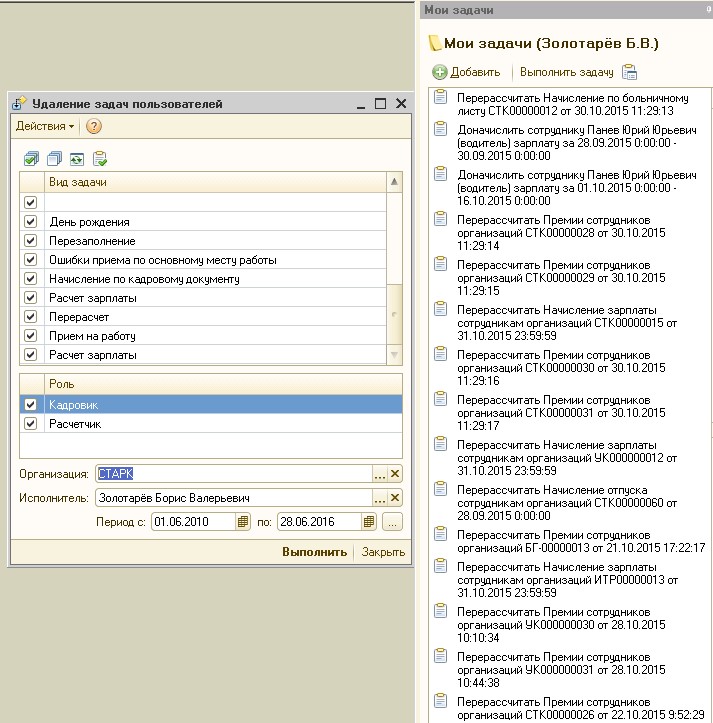Click icon of task Премии УК000000031
The image size is (713, 723).
pos(441,656)
